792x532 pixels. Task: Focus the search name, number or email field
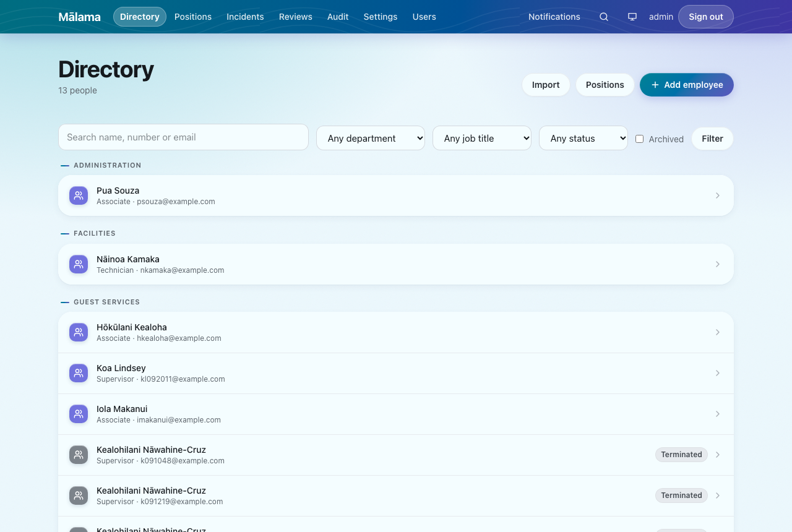coord(183,137)
